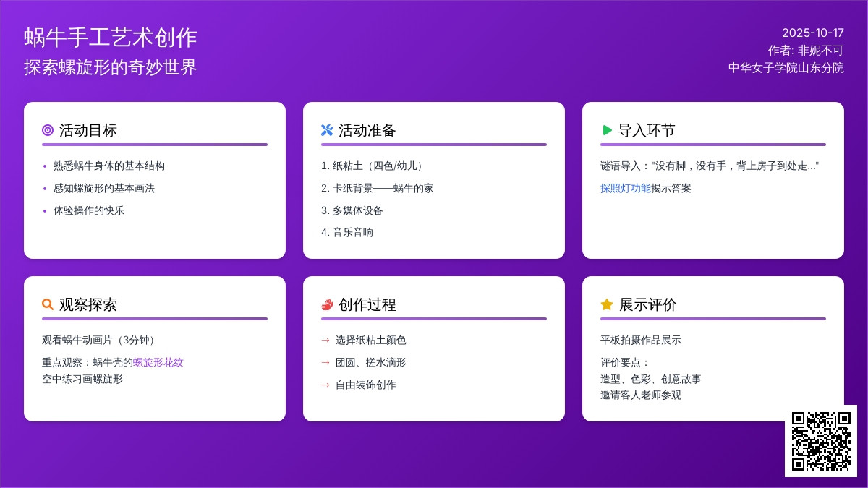The image size is (868, 488).
Task: Click the arrow icon before 选择纸粘土颜色
Action: coord(325,340)
